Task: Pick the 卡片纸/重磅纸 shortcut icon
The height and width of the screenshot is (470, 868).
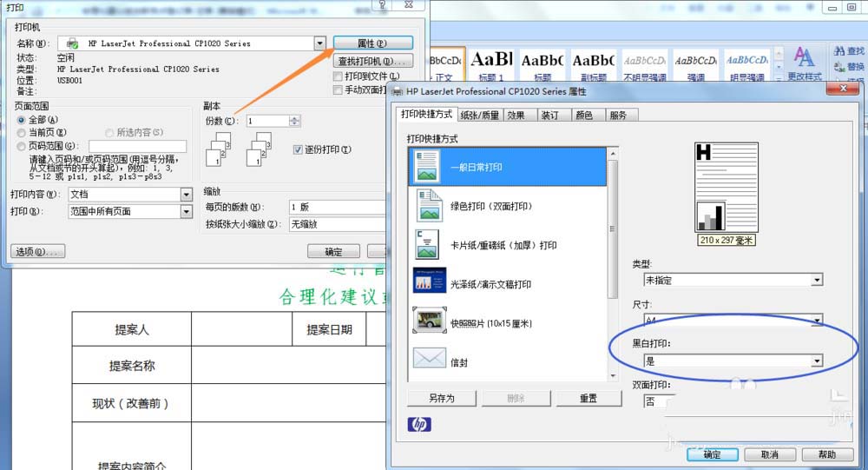Action: click(x=427, y=245)
